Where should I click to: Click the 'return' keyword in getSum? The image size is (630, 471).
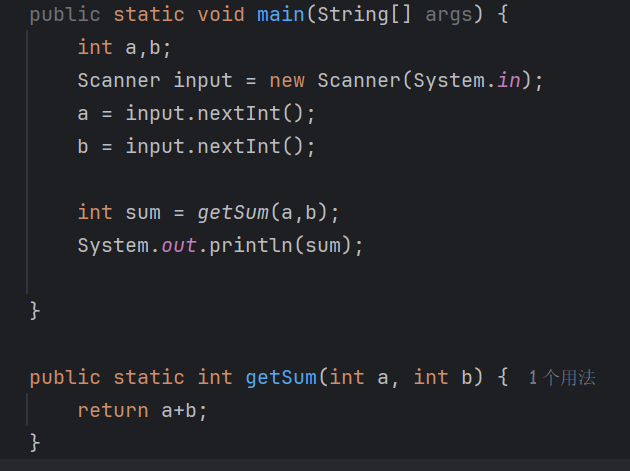click(113, 410)
